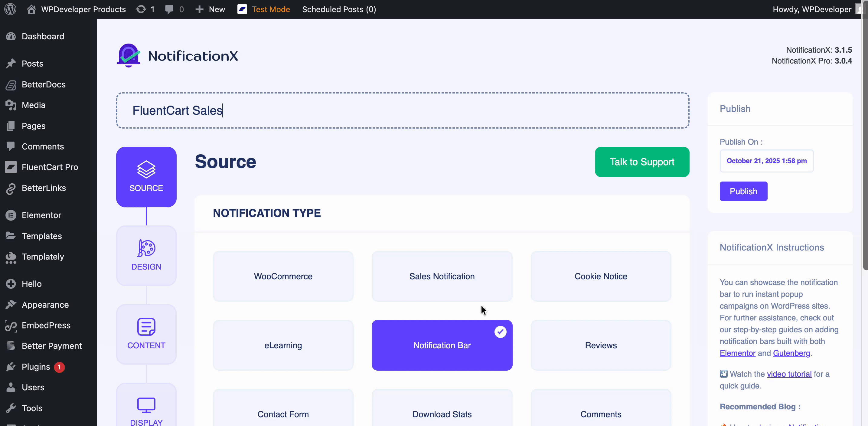Open FluentCart Pro in sidebar
The width and height of the screenshot is (868, 426).
tap(50, 167)
